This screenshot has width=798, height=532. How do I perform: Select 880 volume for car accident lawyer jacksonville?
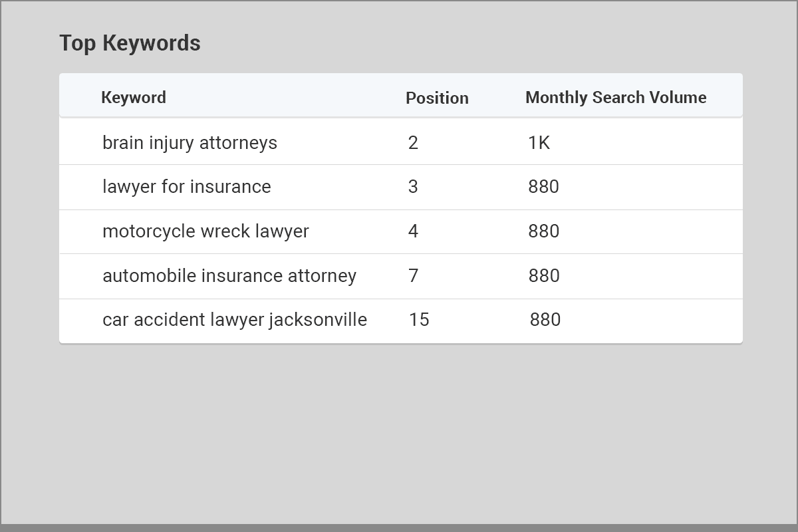pos(545,320)
